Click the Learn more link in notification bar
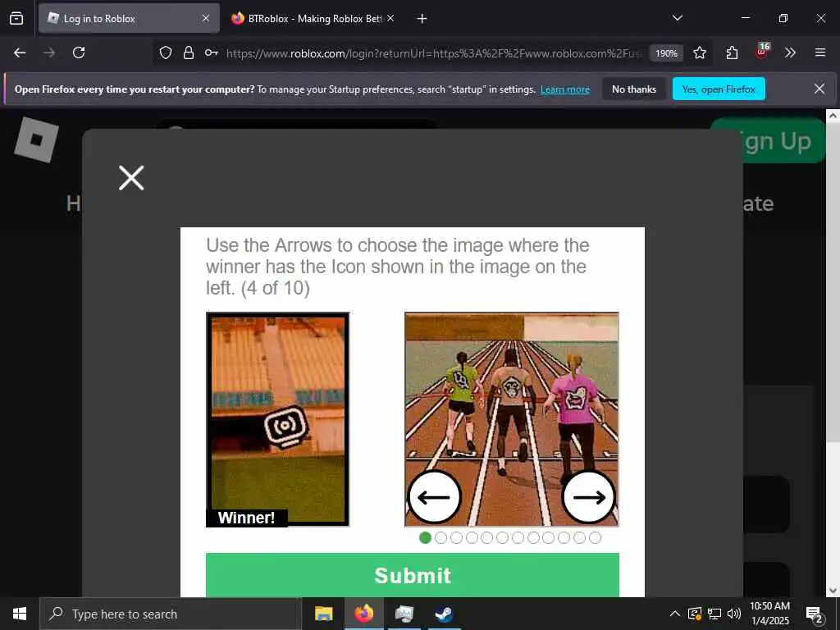 click(565, 89)
